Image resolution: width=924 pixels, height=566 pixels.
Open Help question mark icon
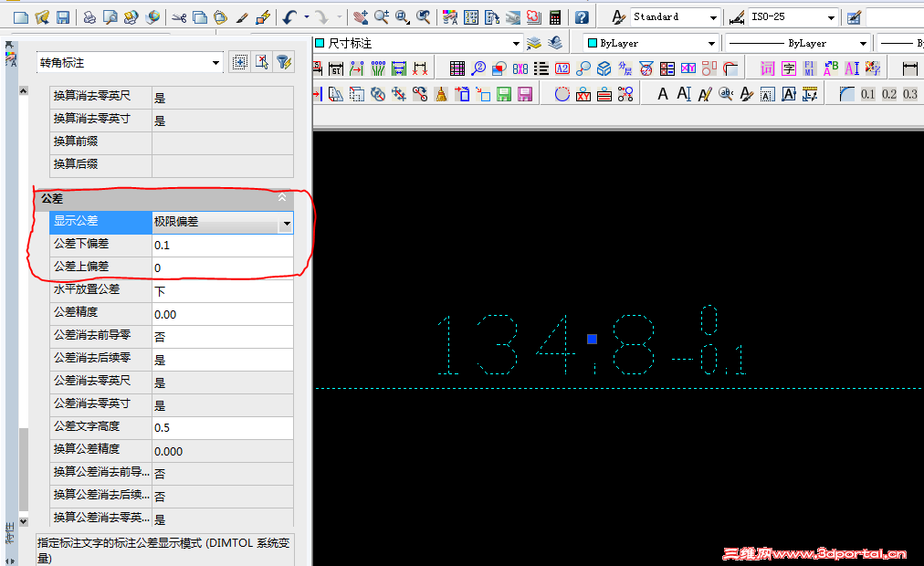582,17
